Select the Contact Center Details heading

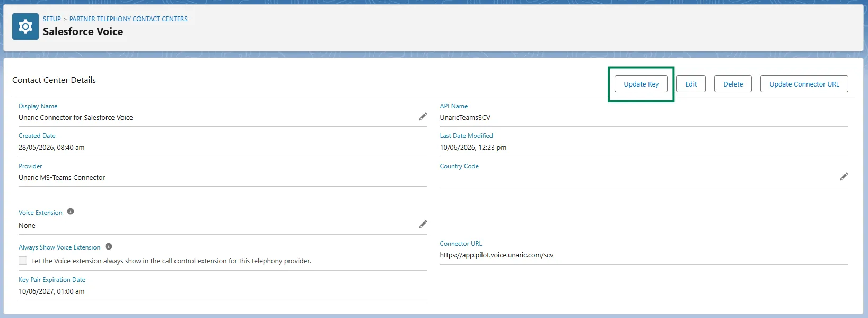(x=54, y=80)
